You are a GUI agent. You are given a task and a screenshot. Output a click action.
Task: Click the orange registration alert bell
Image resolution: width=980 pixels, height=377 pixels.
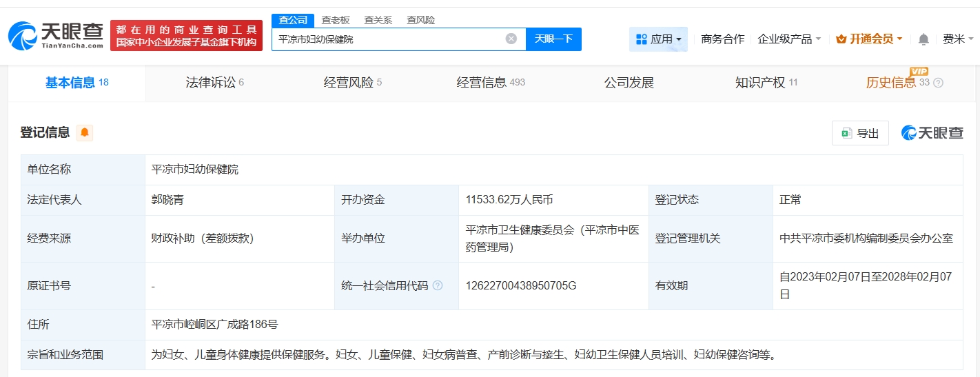[x=85, y=132]
